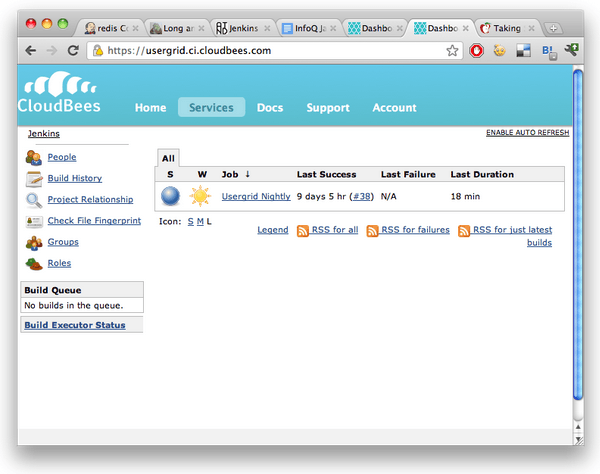The height and width of the screenshot is (474, 600).
Task: Click the RSS for failures feed icon
Action: pos(372,231)
